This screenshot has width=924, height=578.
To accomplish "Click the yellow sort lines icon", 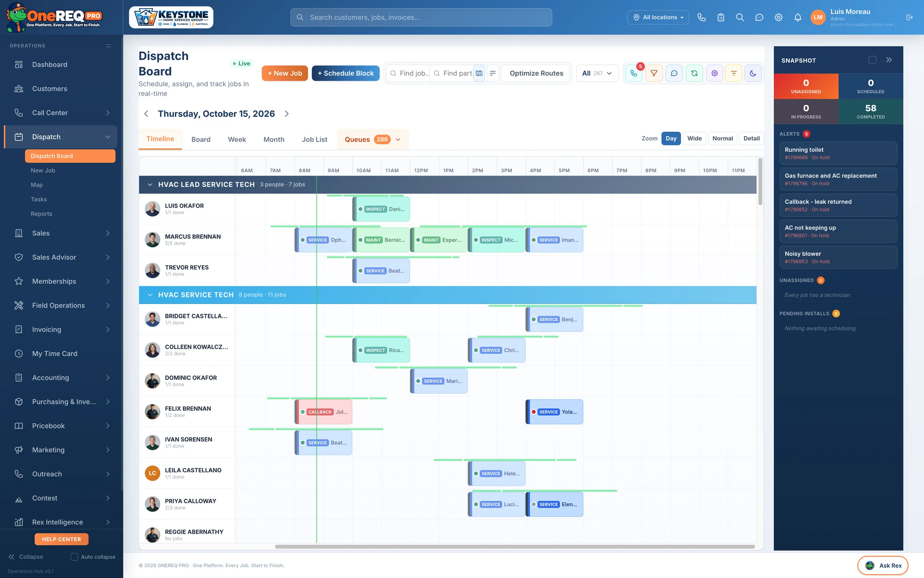I will (734, 73).
